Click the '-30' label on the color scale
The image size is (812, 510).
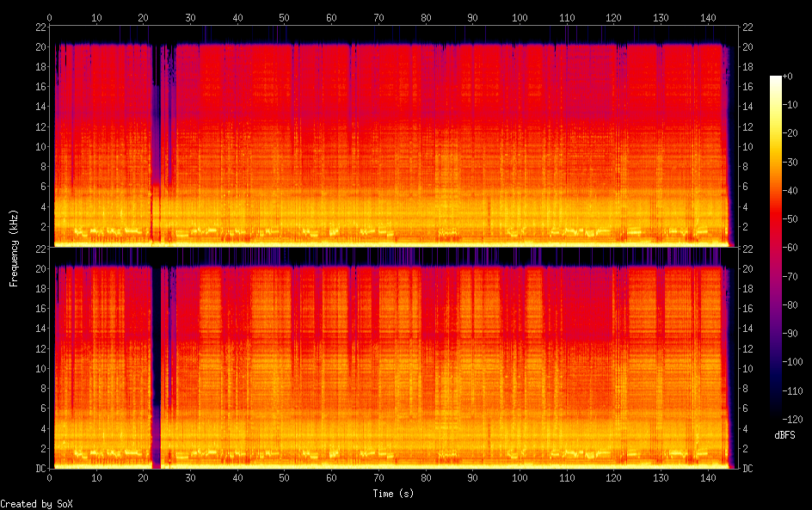(790, 162)
